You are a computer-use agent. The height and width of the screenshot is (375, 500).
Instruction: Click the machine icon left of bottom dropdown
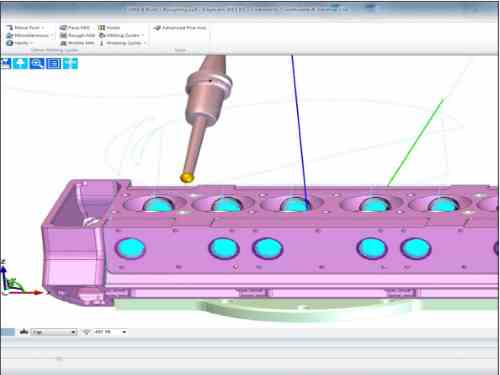(23, 332)
